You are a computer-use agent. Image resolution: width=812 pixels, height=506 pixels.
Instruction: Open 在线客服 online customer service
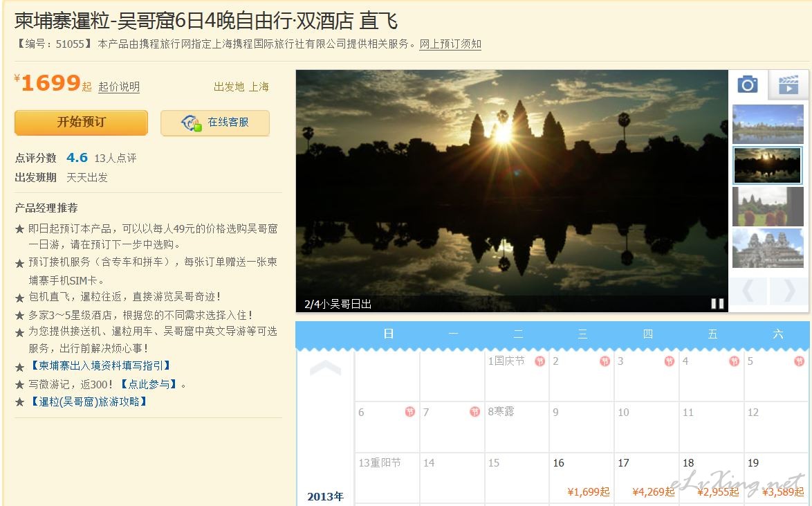215,123
